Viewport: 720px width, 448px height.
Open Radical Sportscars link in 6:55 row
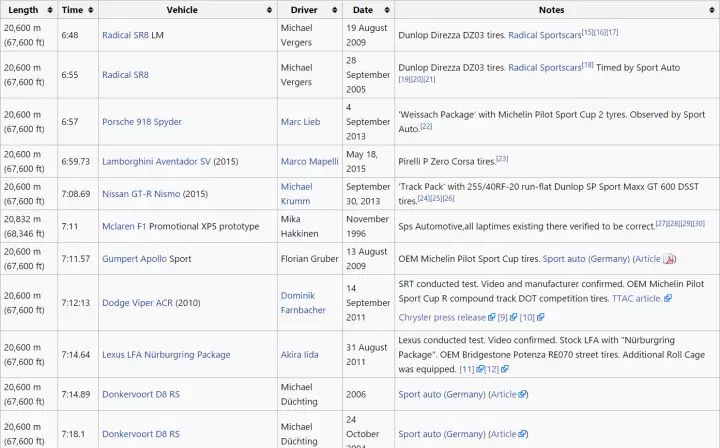(x=545, y=68)
